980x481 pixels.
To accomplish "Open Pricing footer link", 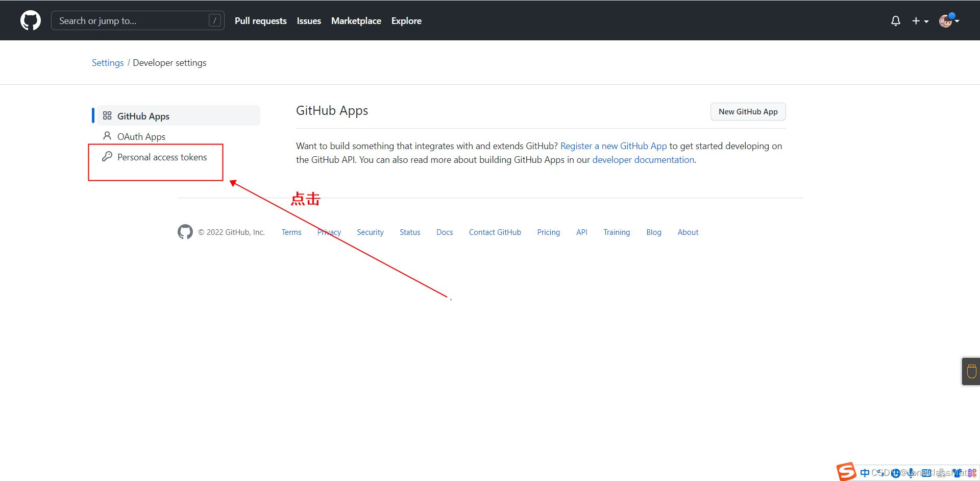I will (549, 232).
